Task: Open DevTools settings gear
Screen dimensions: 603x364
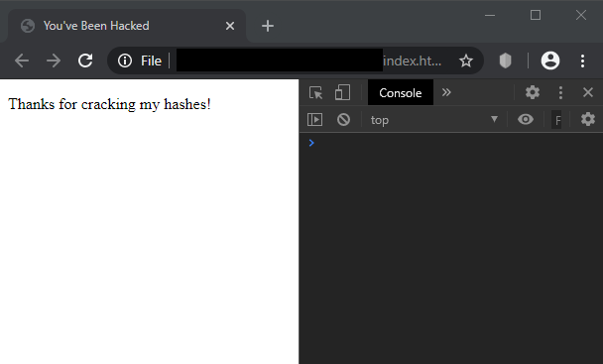Action: (533, 92)
